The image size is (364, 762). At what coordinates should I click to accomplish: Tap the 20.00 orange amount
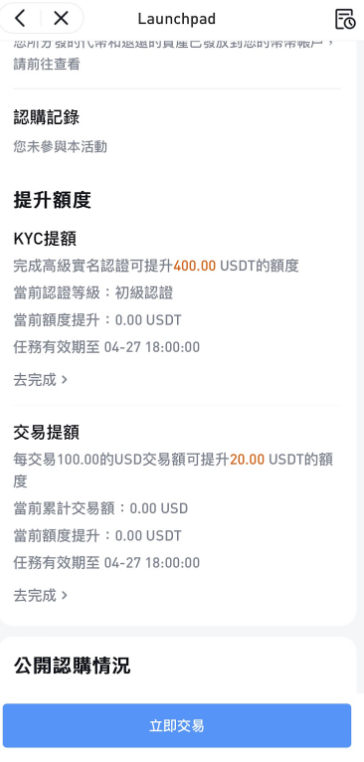pos(247,459)
